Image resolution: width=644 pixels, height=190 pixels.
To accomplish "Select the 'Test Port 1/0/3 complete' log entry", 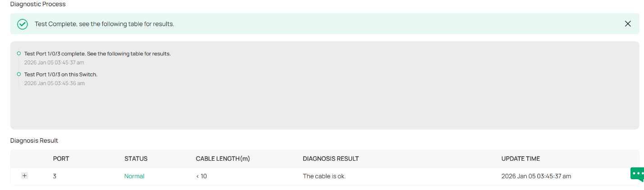I will (97, 54).
